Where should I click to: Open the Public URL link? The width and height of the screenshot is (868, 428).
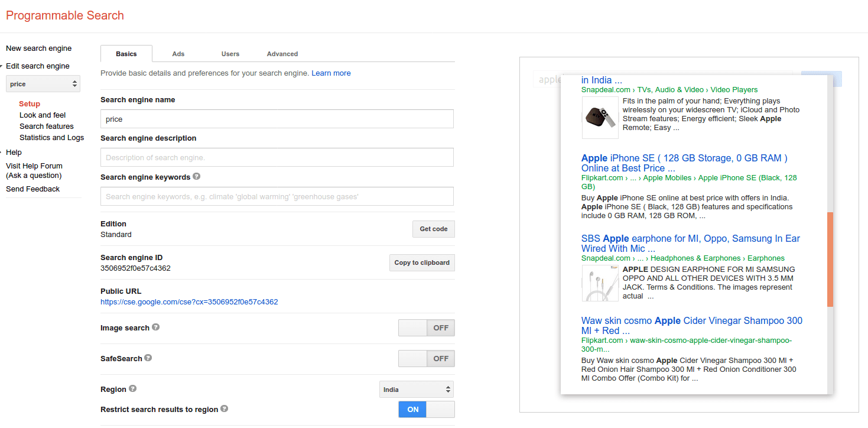189,301
